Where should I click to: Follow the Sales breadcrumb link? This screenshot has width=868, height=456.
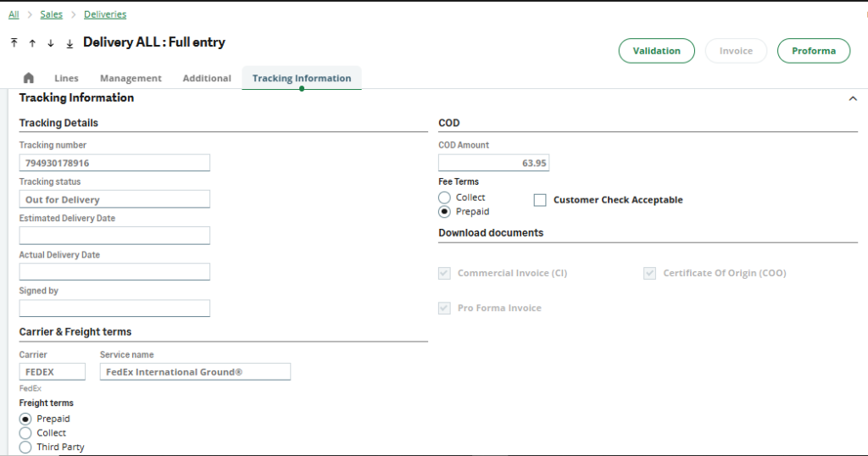point(51,14)
